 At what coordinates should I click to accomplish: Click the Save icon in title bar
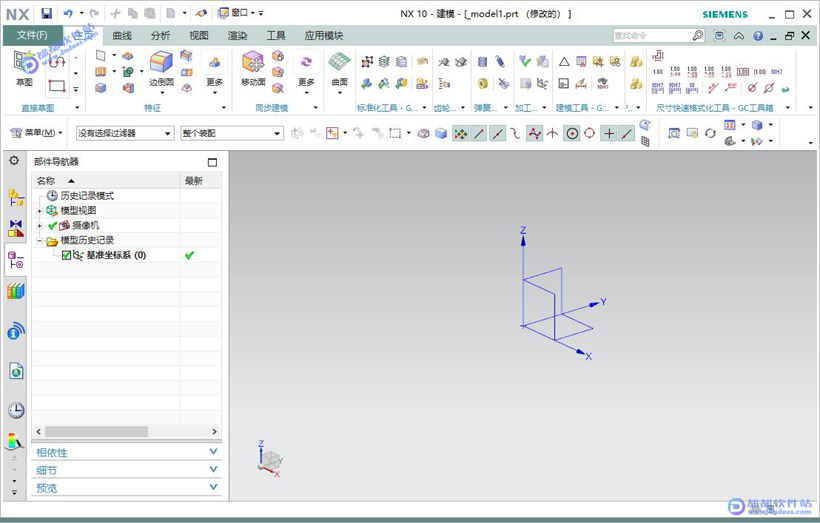click(x=47, y=14)
